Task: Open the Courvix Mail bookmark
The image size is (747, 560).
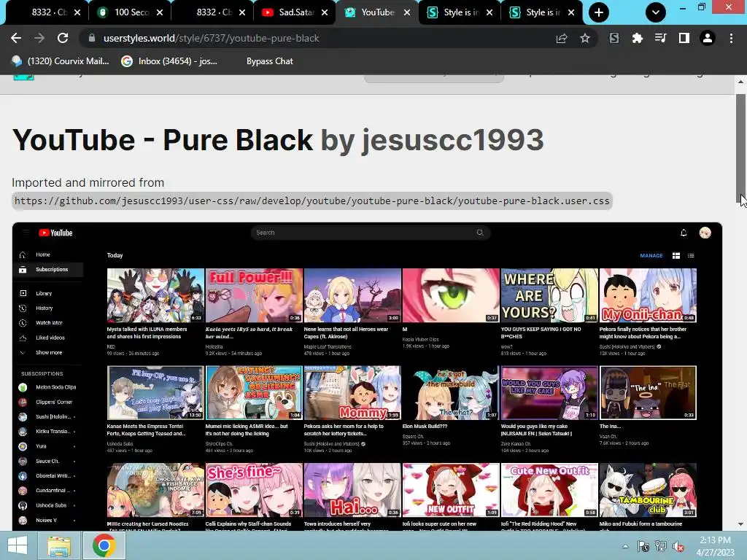Action: (x=61, y=61)
